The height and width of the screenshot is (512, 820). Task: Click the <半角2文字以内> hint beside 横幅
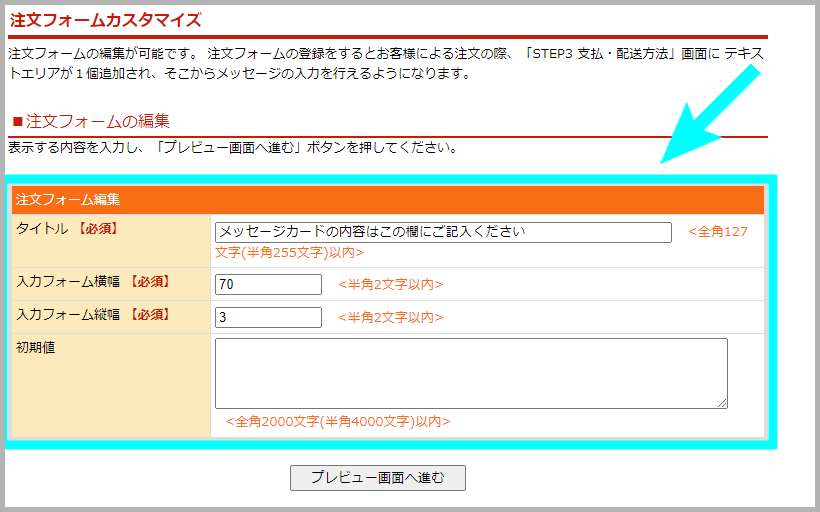coord(391,285)
